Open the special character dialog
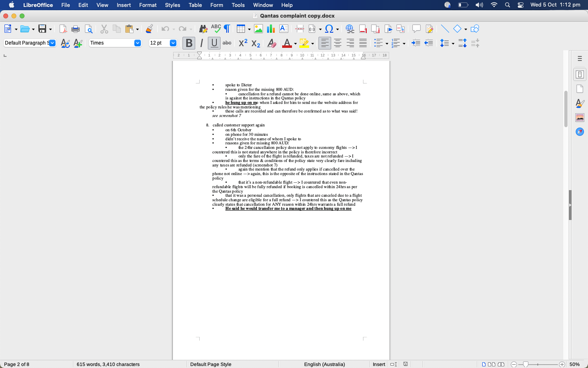Screen dimensions: 588x368 [x=329, y=29]
